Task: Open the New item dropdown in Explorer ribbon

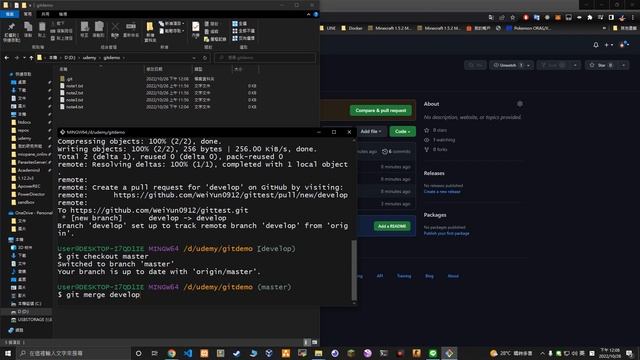Action: coord(171,24)
